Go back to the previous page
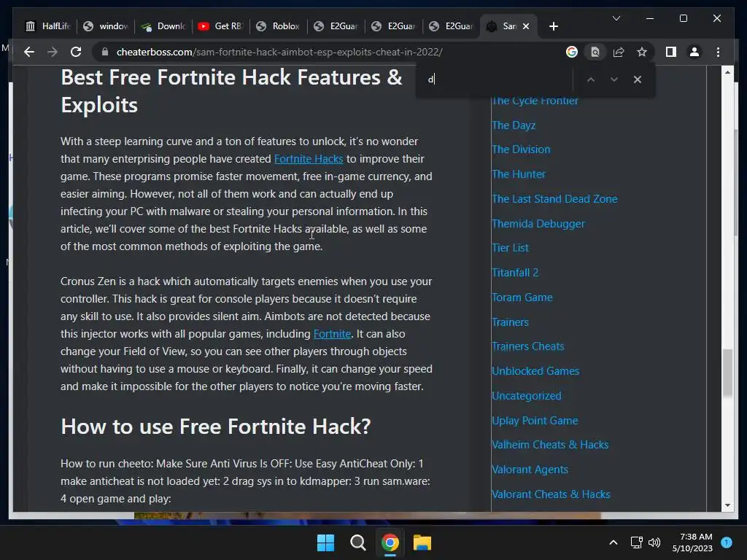 pyautogui.click(x=29, y=52)
